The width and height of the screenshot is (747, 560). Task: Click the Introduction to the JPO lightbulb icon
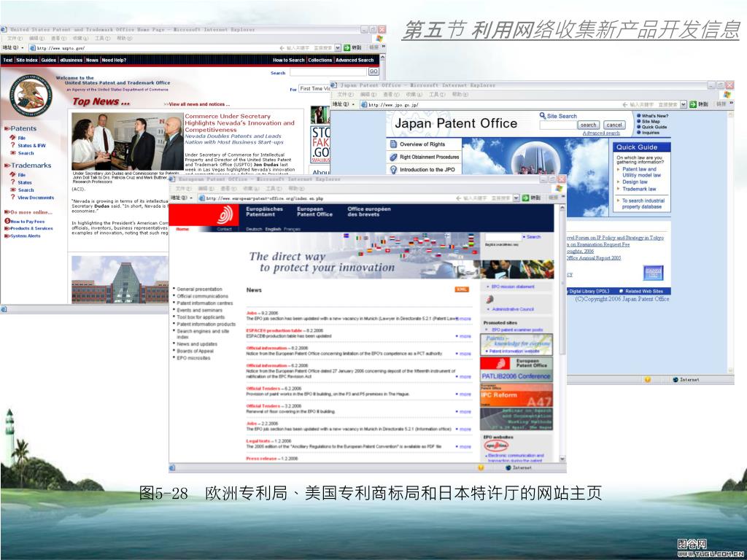[393, 169]
